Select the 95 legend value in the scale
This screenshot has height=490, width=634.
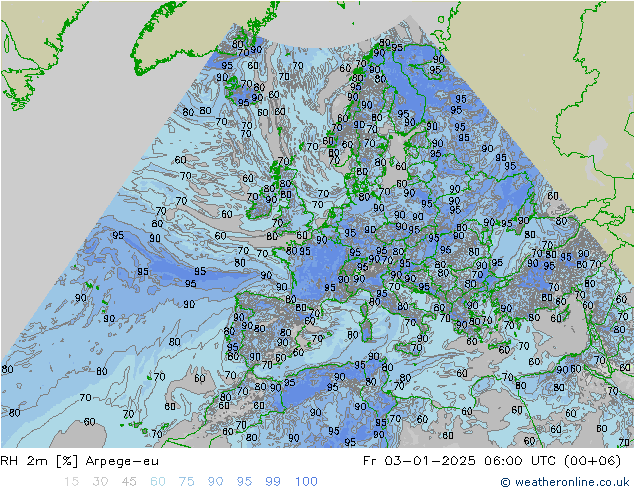tap(244, 482)
